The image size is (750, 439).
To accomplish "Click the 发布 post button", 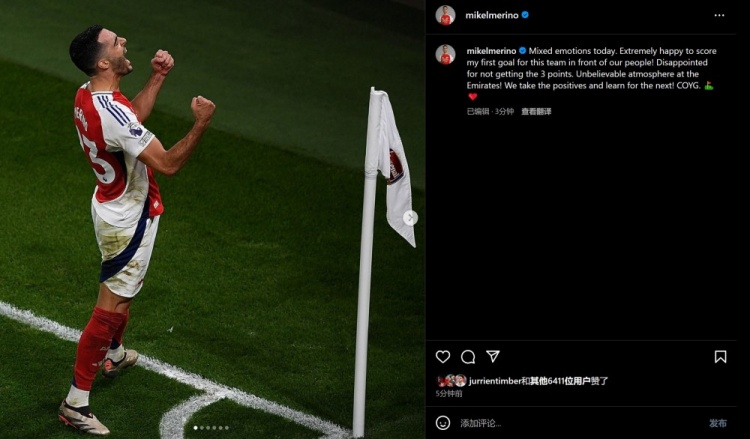I will tap(718, 423).
